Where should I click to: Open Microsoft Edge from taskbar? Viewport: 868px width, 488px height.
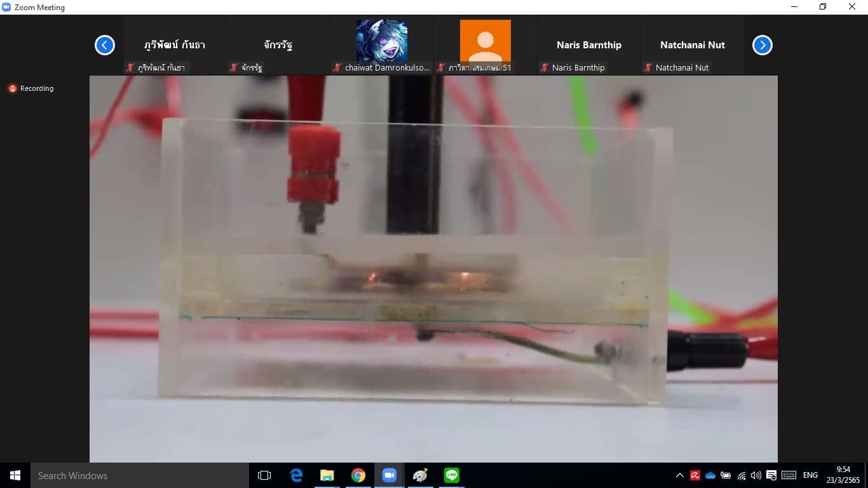pos(296,475)
